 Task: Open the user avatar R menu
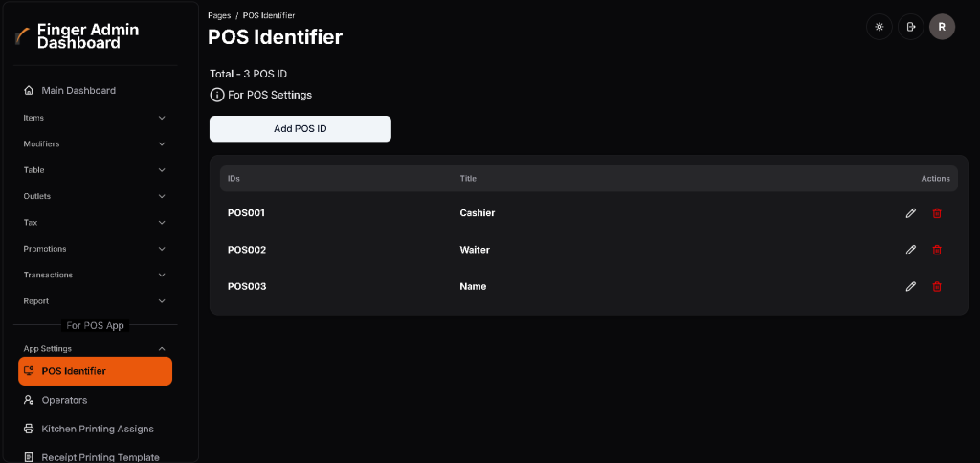pyautogui.click(x=942, y=27)
